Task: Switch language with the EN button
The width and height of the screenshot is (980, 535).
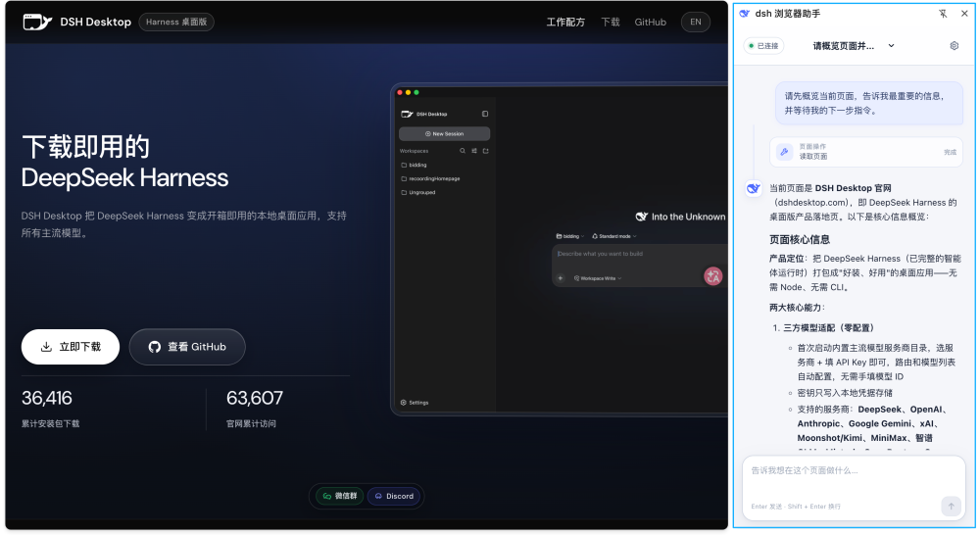Action: pos(696,22)
